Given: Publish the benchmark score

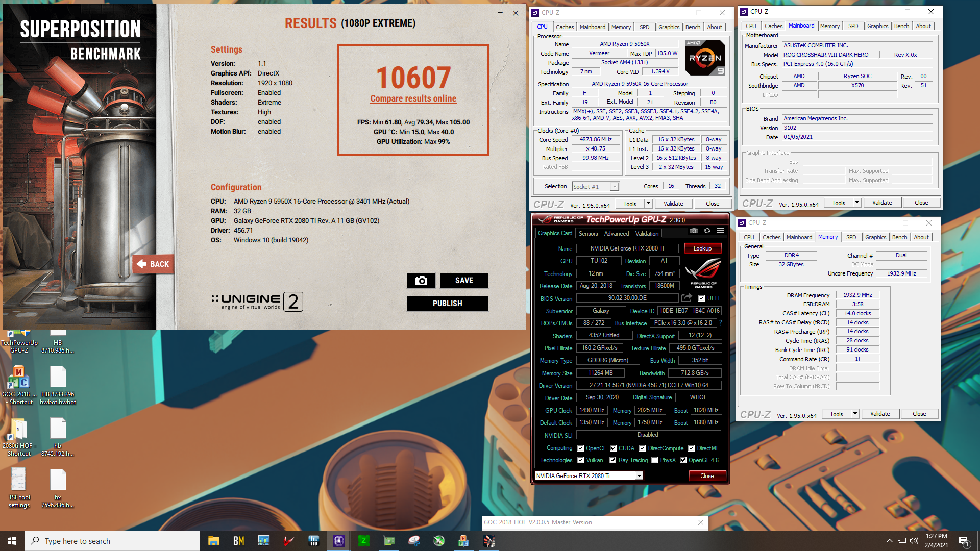Looking at the screenshot, I should [x=447, y=303].
